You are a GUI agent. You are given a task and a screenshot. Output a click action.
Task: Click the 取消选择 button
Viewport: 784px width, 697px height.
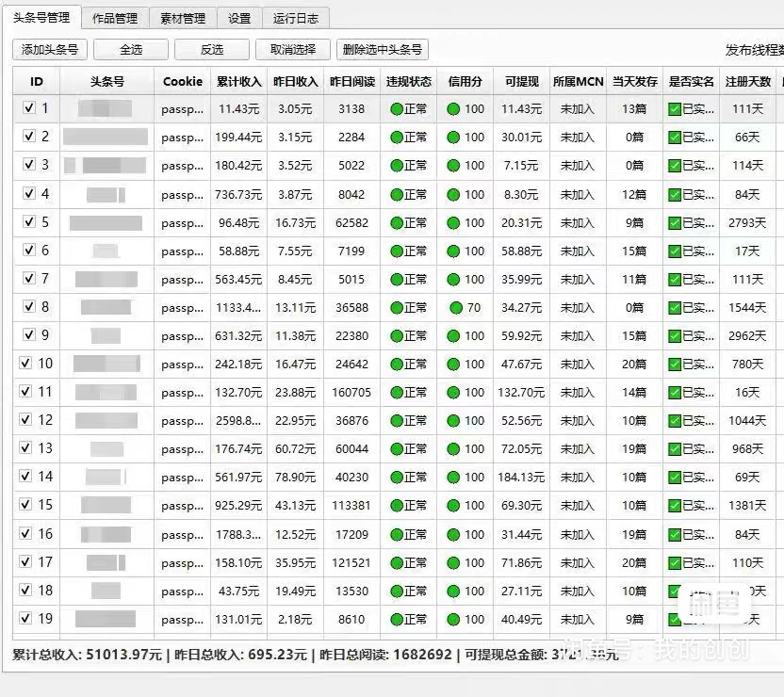tap(293, 50)
